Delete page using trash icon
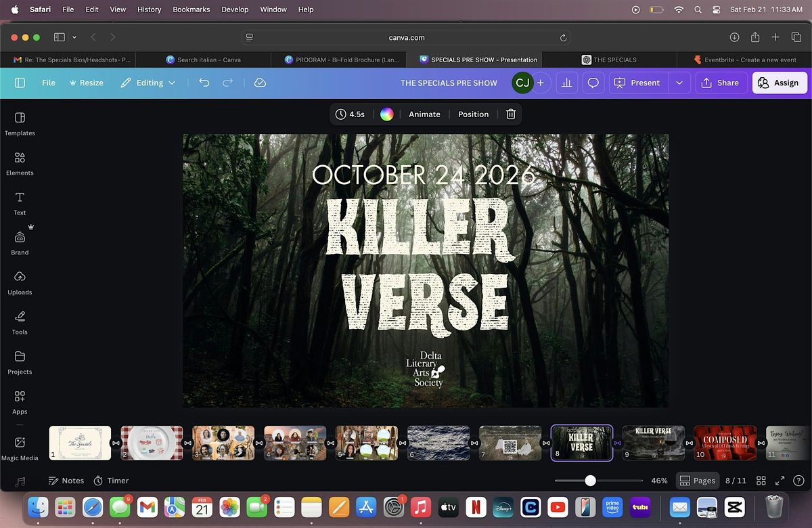This screenshot has height=528, width=812. pyautogui.click(x=511, y=114)
